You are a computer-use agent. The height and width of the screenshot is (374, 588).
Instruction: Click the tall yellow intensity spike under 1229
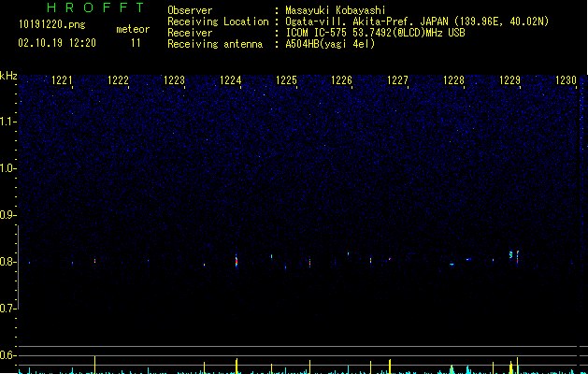coord(518,366)
